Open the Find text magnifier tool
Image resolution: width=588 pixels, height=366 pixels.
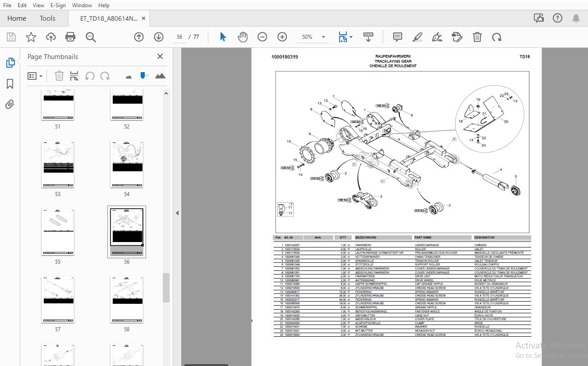click(x=91, y=37)
